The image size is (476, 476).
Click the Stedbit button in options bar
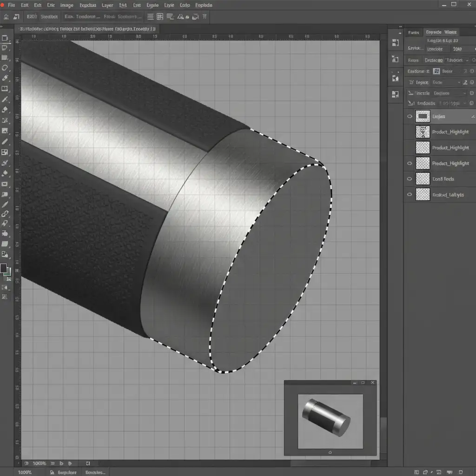tap(49, 17)
